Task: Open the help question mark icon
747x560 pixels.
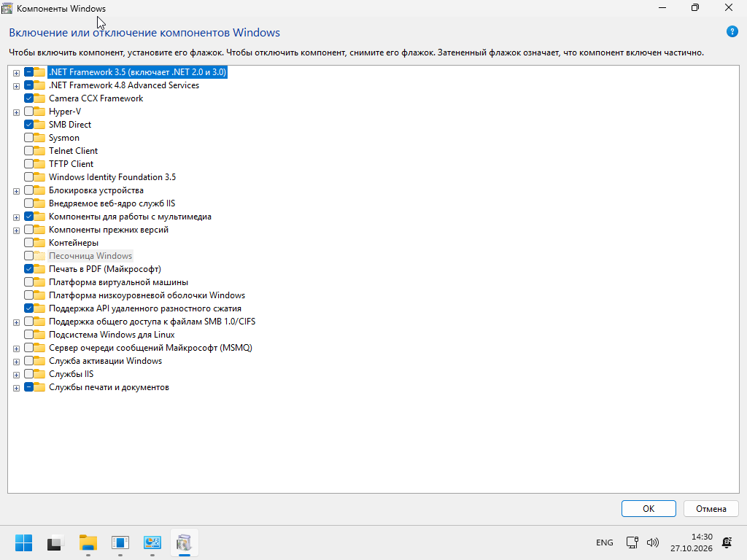Action: [x=732, y=32]
